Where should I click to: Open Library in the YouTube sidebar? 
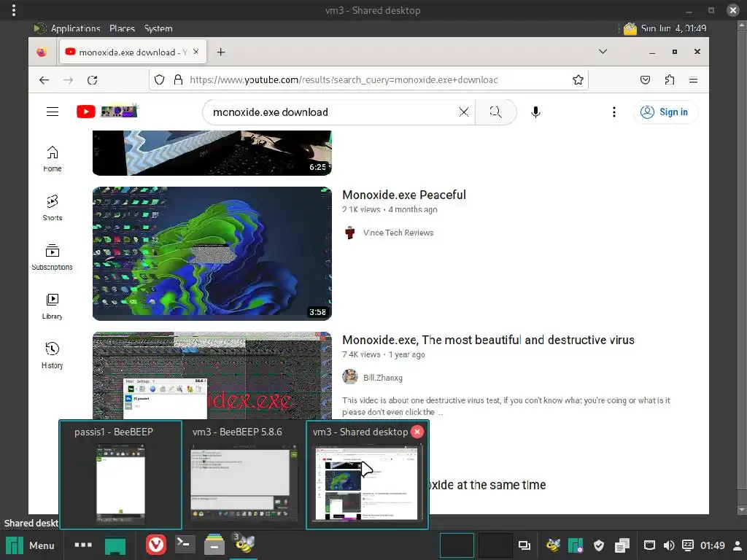(x=53, y=306)
